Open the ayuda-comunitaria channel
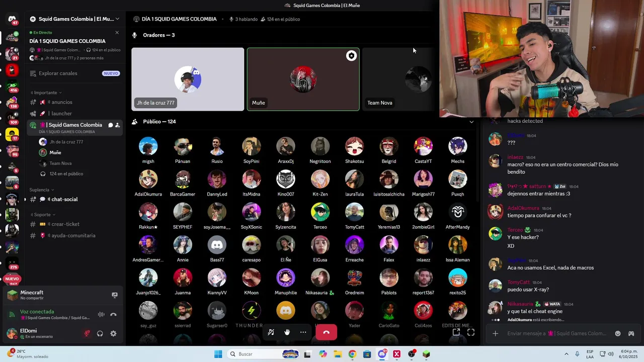The image size is (644, 362). click(x=74, y=235)
